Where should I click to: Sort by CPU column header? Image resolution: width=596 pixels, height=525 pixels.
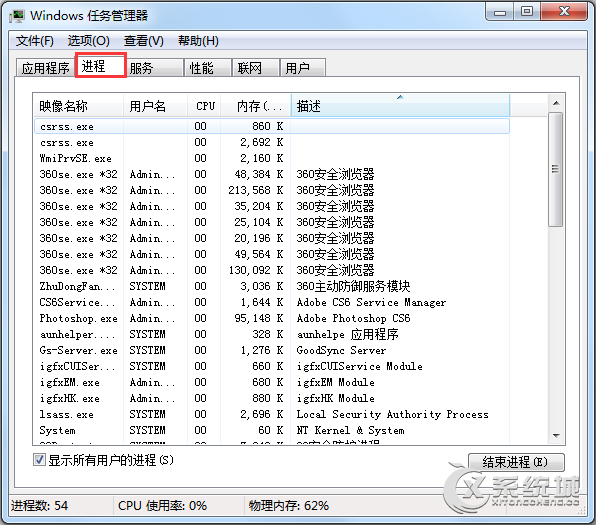tap(204, 106)
